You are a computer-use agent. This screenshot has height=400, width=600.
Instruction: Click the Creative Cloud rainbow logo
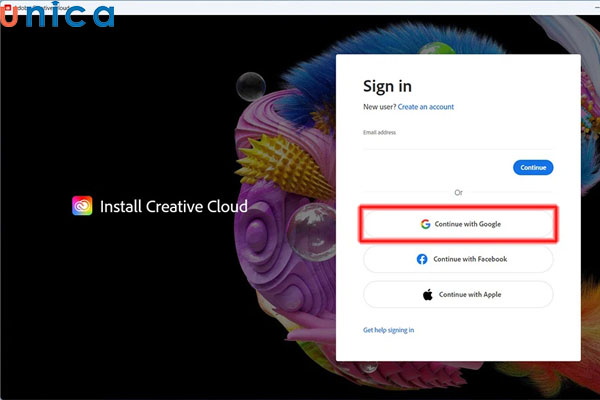pyautogui.click(x=83, y=206)
